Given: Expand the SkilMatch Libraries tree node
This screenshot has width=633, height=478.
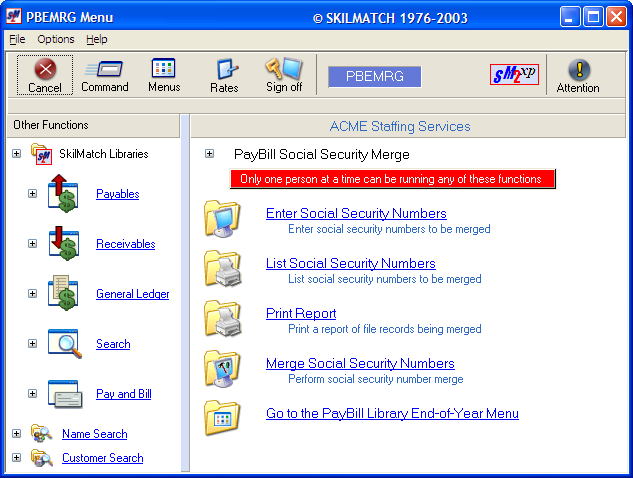Looking at the screenshot, I should point(17,154).
